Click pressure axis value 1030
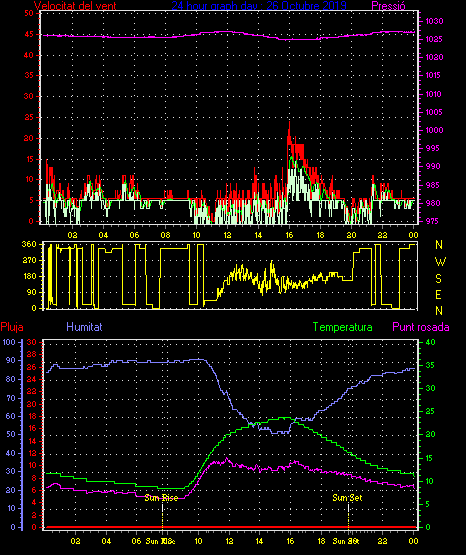This screenshot has width=466, height=555. (x=434, y=21)
